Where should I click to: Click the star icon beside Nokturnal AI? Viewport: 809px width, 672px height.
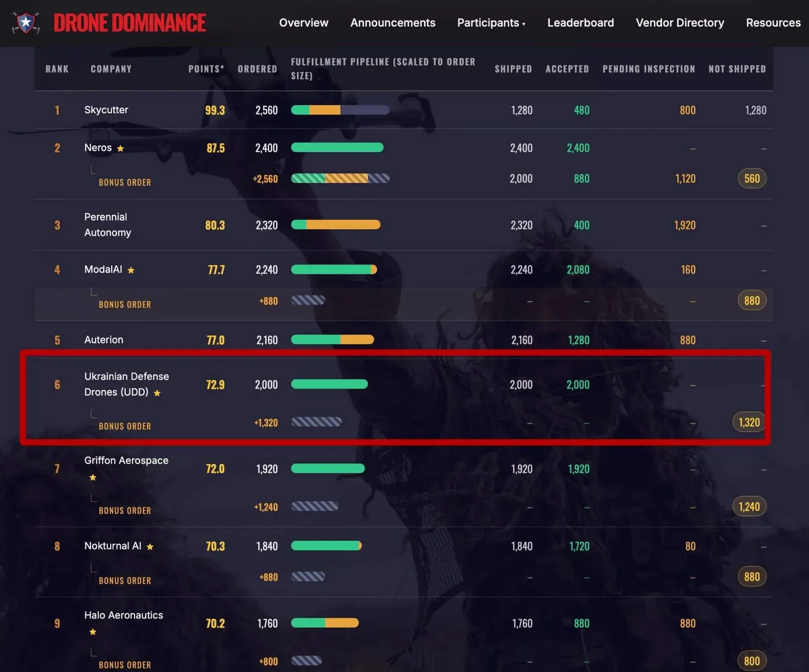[150, 547]
